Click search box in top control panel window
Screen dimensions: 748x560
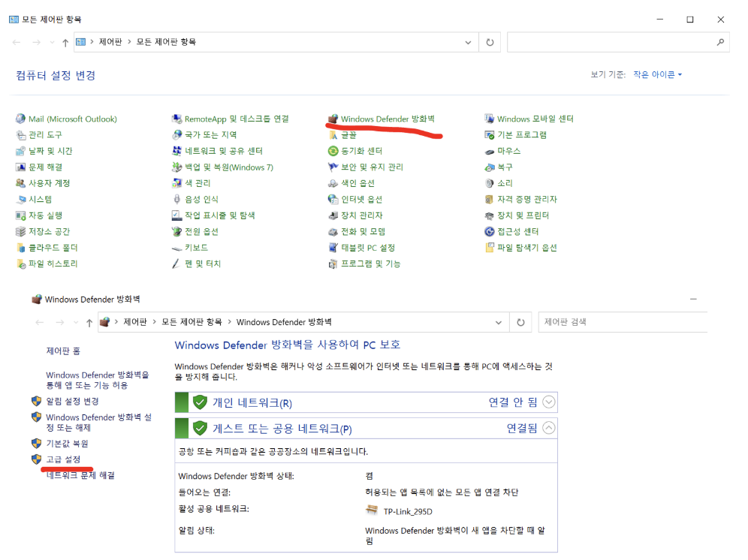pos(618,43)
